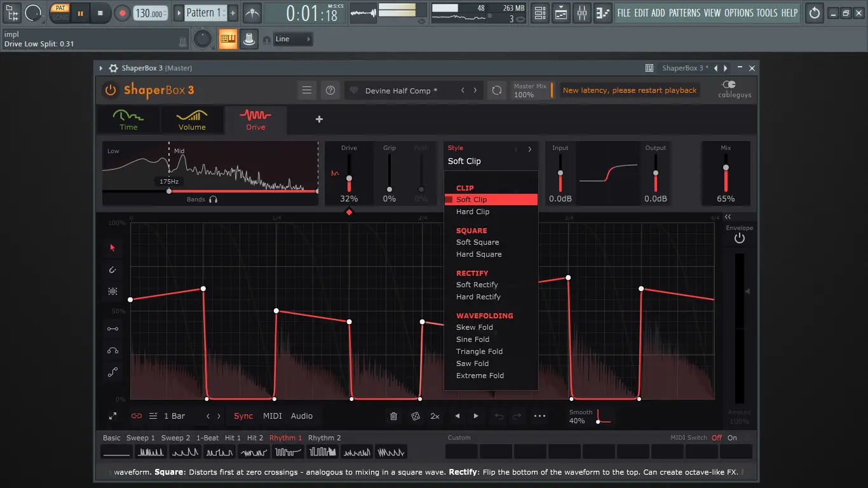868x488 pixels.
Task: Click the Master Mix 100% value field
Action: coord(524,95)
